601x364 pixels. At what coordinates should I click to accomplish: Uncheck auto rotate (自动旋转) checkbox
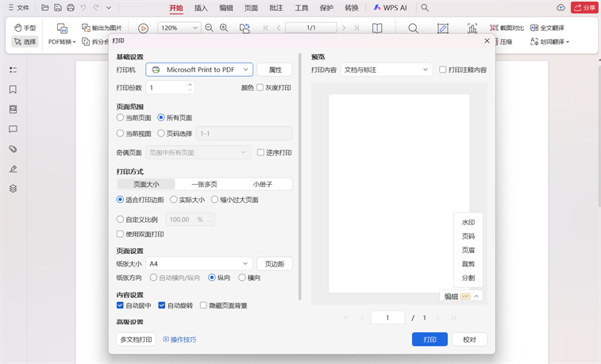pyautogui.click(x=162, y=305)
